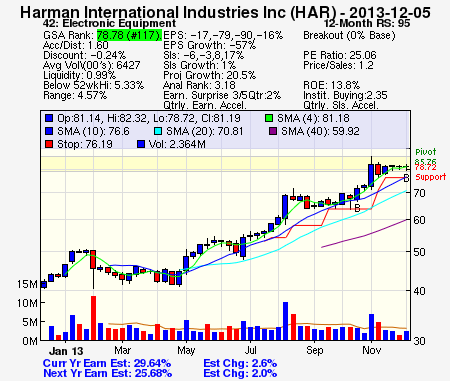The height and width of the screenshot is (381, 450).
Task: Click the blue Op/Hi/Lo/Cl legend square
Action: pos(49,118)
